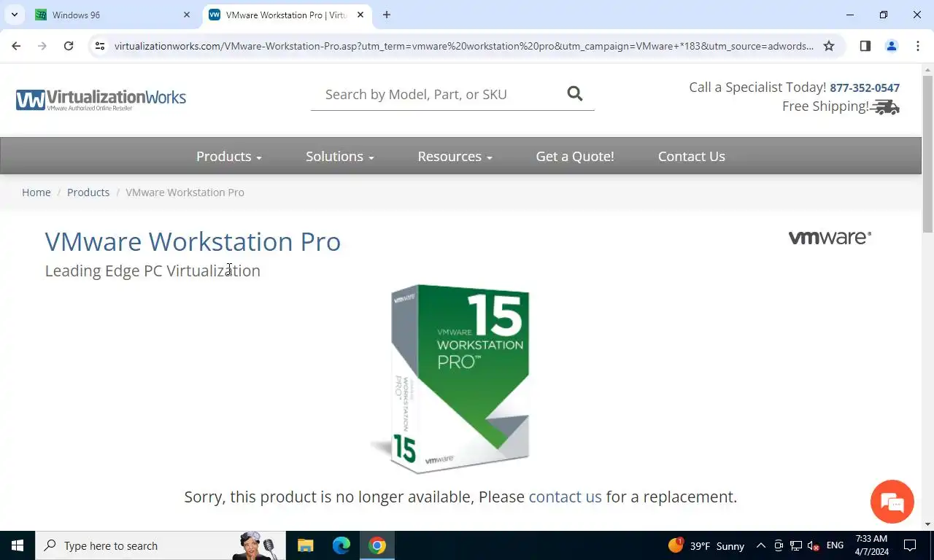Open the clock showing 7:33 AM
The width and height of the screenshot is (934, 560).
[871, 545]
